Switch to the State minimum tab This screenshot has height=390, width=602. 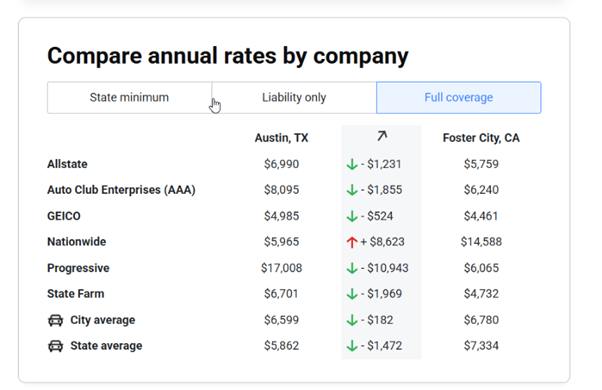[129, 98]
